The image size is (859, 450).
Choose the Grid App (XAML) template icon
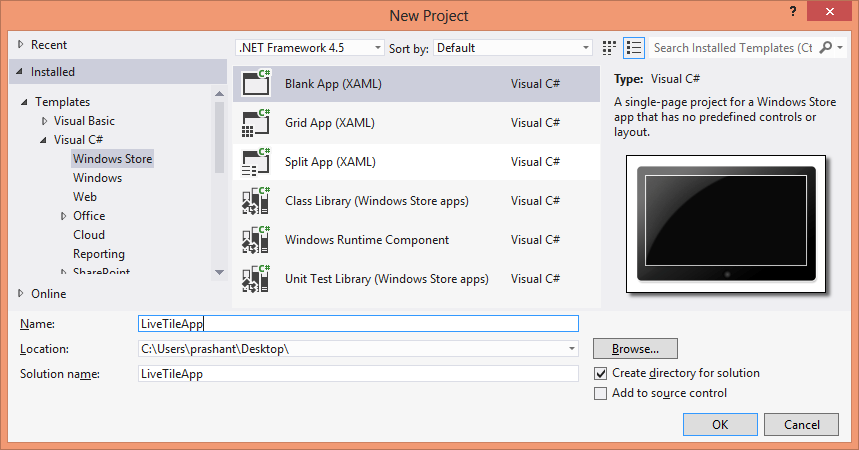coord(256,123)
